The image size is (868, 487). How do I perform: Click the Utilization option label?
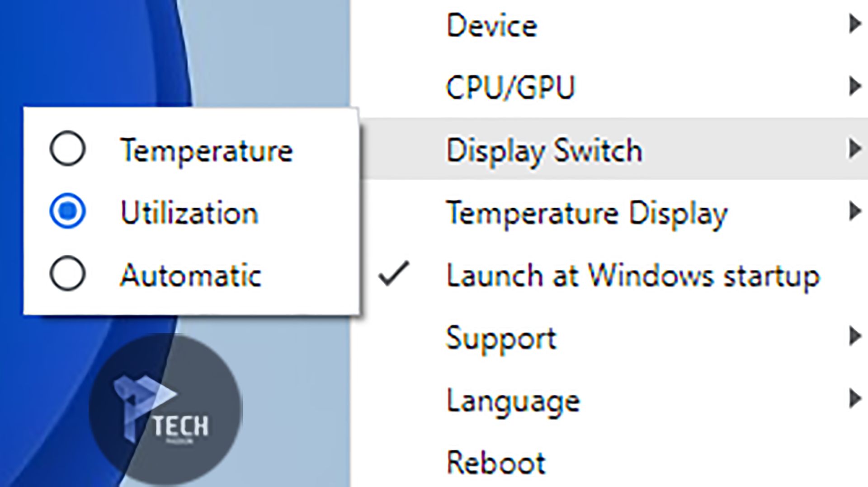(x=189, y=212)
